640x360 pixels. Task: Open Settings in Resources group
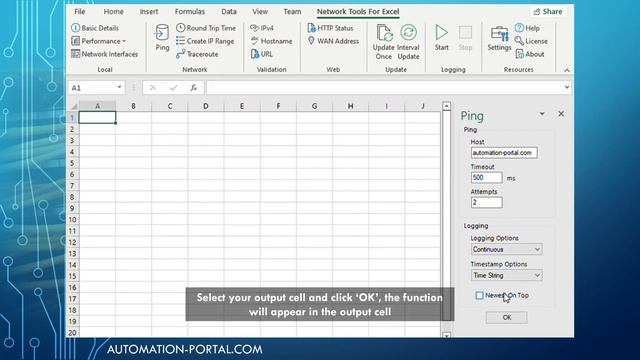(x=499, y=38)
